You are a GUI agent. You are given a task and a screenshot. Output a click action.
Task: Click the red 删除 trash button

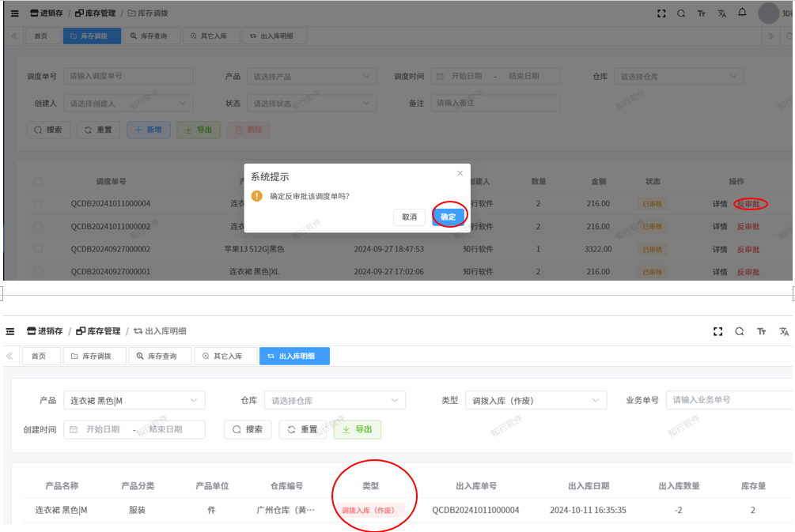tap(248, 130)
